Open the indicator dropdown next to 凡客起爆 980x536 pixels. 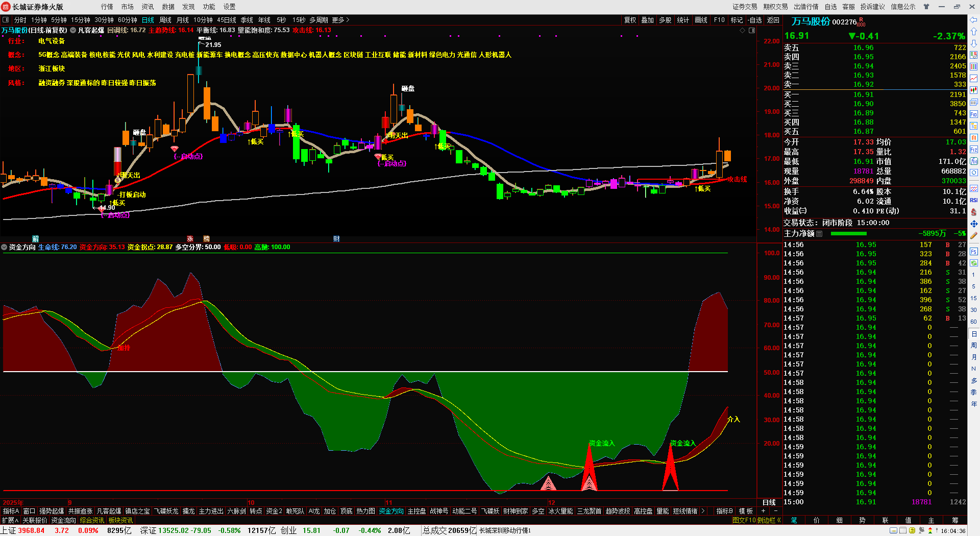(x=73, y=31)
